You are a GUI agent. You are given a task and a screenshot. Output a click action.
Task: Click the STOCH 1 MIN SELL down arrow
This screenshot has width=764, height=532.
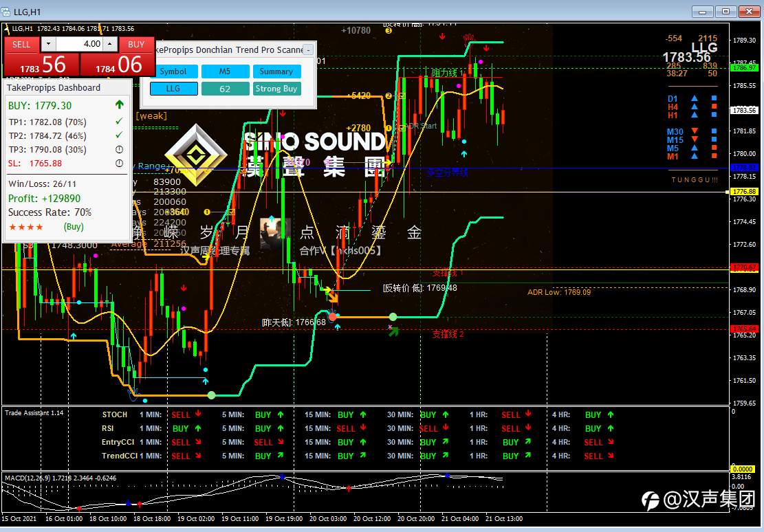click(x=198, y=414)
